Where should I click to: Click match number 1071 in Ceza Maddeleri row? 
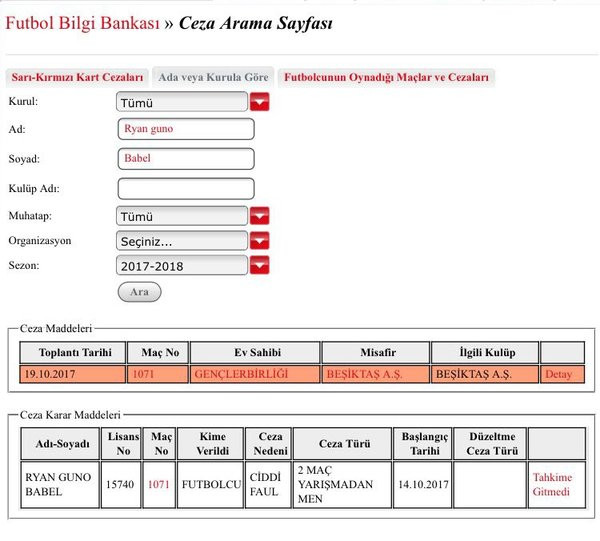click(x=144, y=374)
